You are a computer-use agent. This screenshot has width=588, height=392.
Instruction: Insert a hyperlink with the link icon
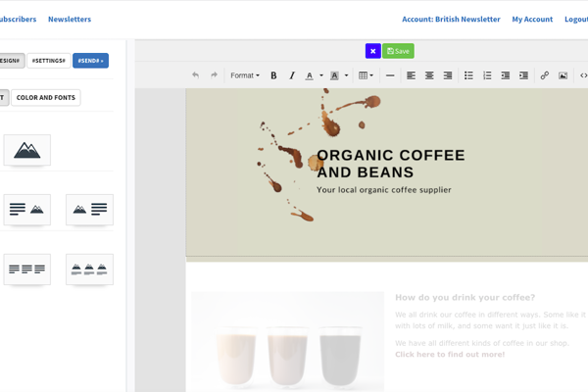point(545,75)
